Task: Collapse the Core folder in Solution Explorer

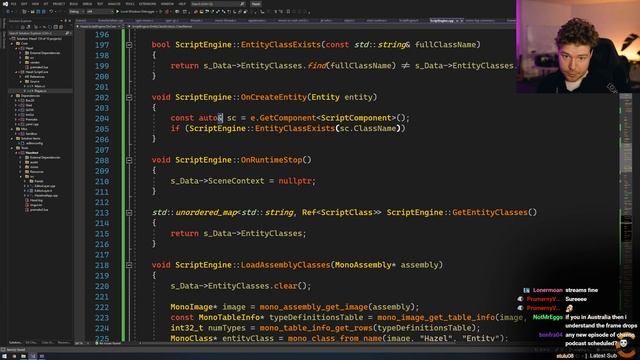Action: pyautogui.click(x=12, y=43)
